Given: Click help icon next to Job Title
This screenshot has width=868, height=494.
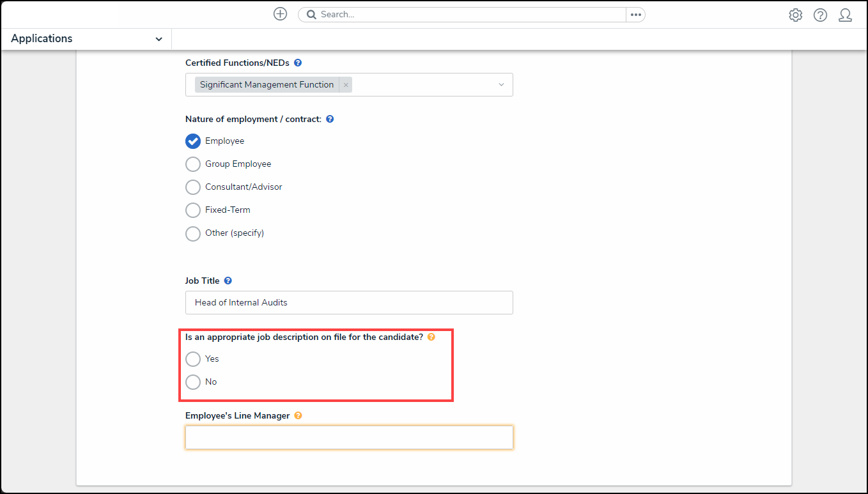Looking at the screenshot, I should pos(228,281).
